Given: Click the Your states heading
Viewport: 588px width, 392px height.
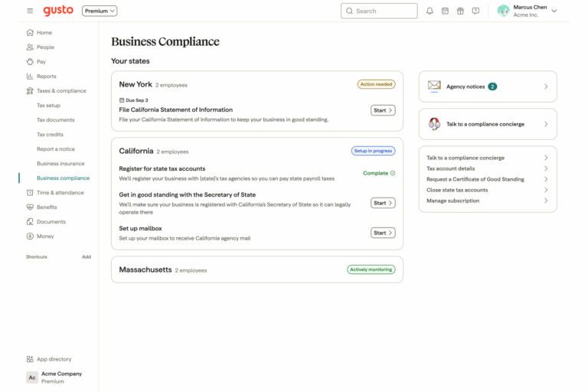Looking at the screenshot, I should point(130,61).
